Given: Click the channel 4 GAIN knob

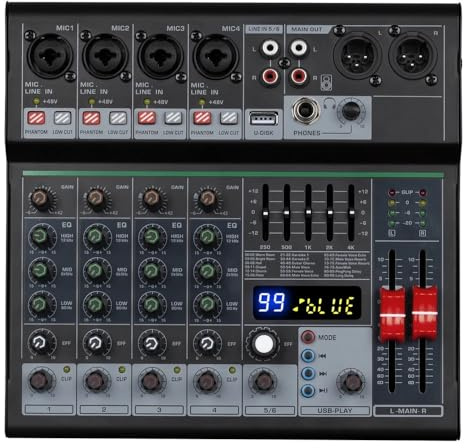Looking at the screenshot, I should pos(207,199).
